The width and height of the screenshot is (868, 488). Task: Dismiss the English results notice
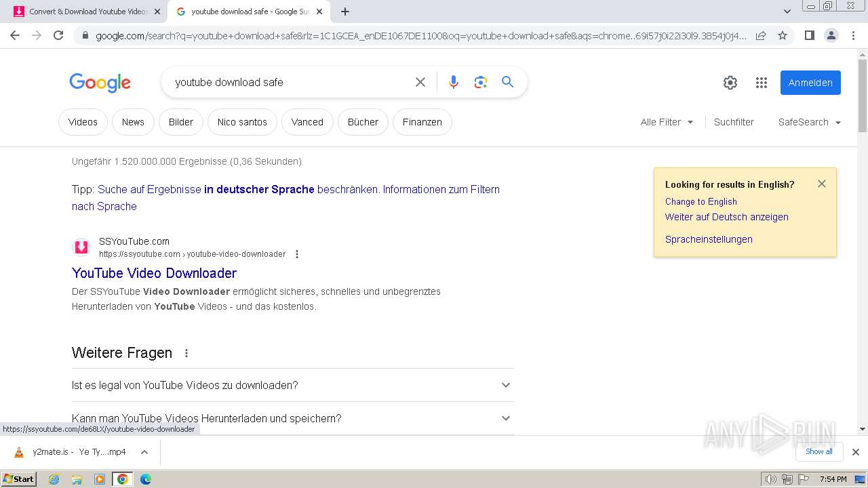822,184
